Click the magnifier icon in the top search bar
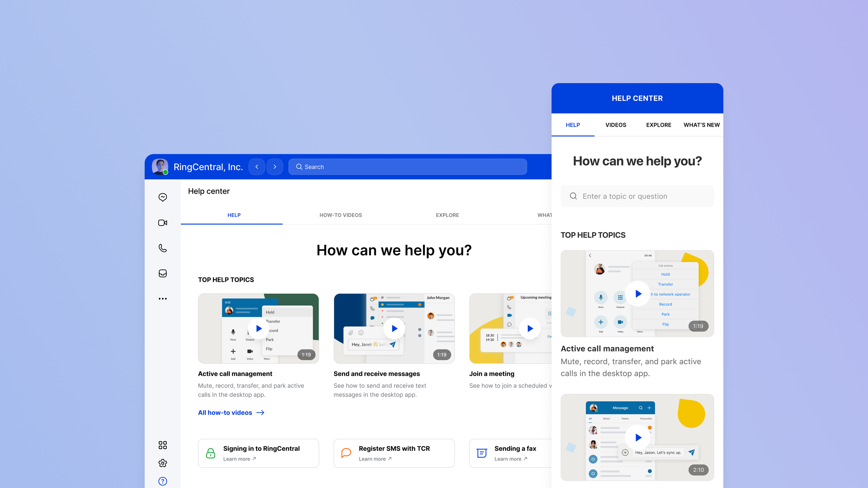The width and height of the screenshot is (868, 488). pyautogui.click(x=299, y=167)
